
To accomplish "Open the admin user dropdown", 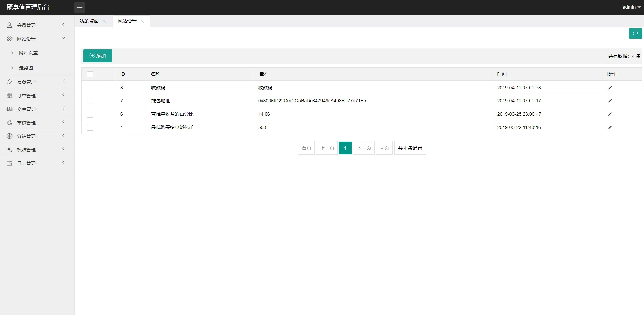I will [x=631, y=7].
